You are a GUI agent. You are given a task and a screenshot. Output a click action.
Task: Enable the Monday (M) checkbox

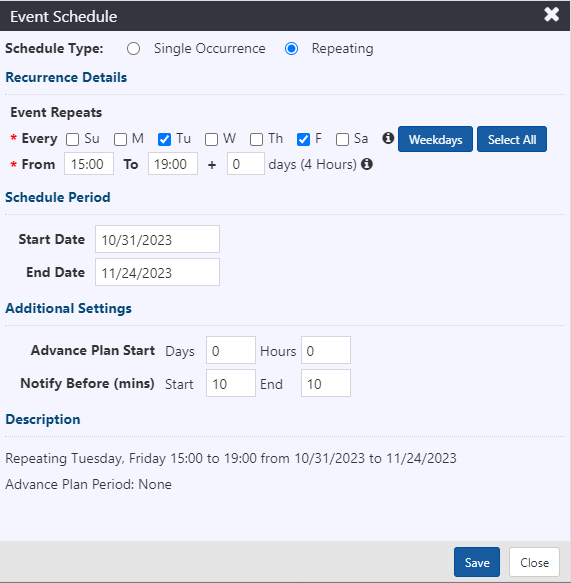[120, 139]
